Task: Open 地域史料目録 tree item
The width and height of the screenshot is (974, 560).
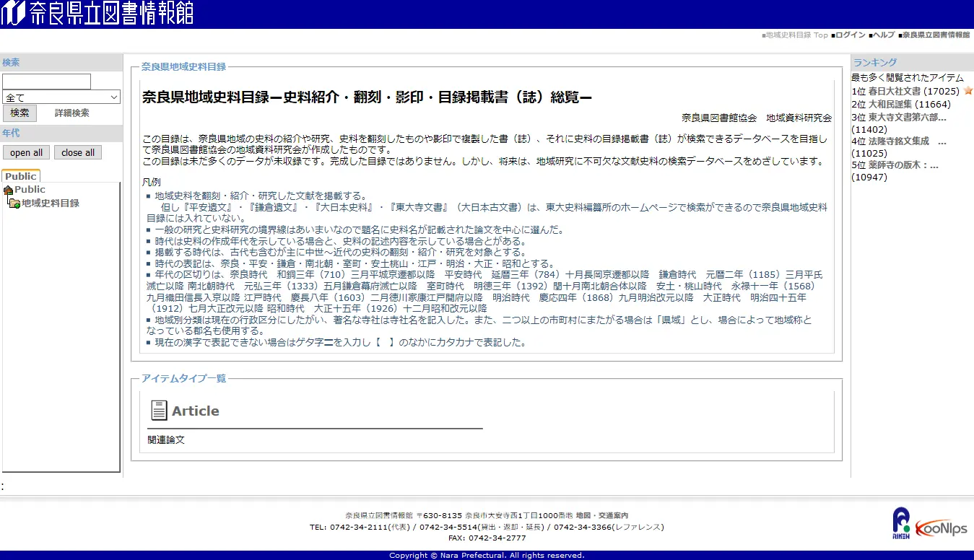Action: click(51, 204)
